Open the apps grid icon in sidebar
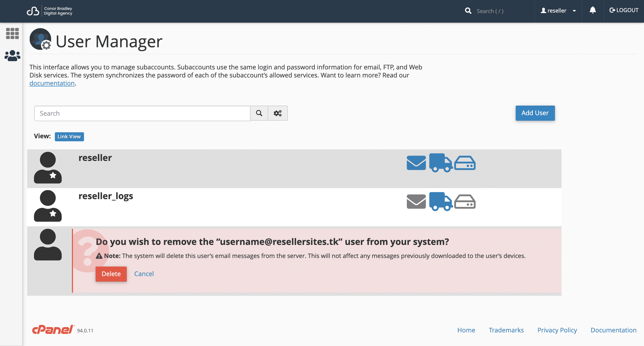Screen dimensions: 644x346 point(12,33)
